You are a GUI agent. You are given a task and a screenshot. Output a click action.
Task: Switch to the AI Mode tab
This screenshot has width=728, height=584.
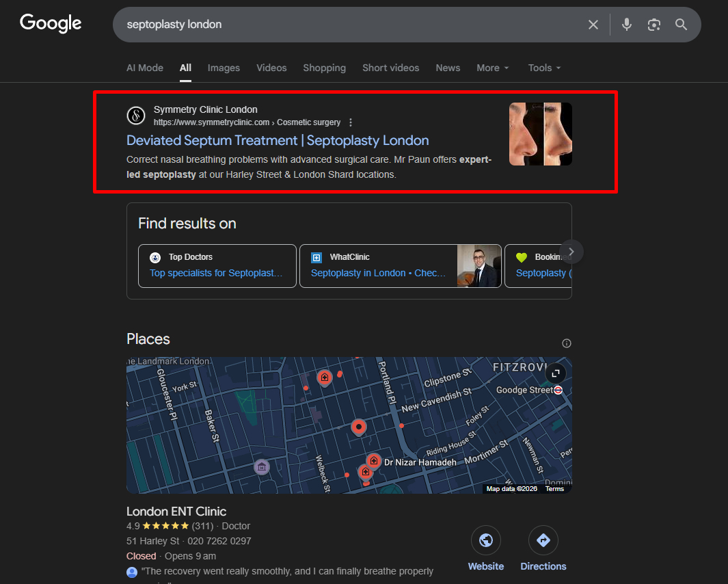pos(145,68)
